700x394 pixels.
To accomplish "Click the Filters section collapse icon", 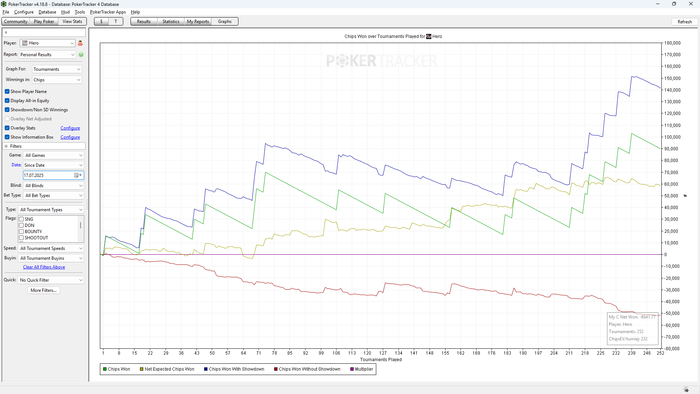I will 6,146.
